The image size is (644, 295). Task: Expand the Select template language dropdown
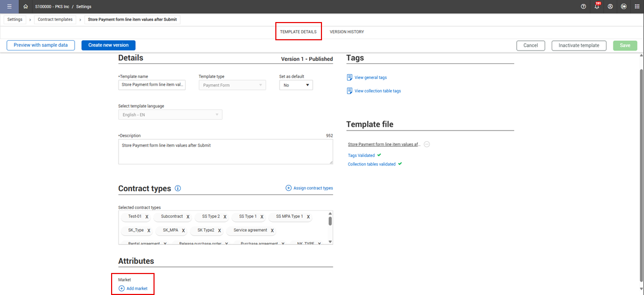(170, 114)
